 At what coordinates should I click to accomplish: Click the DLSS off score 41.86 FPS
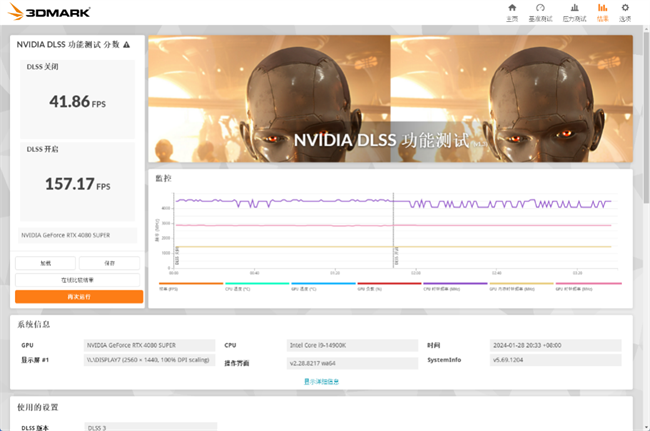(x=78, y=102)
